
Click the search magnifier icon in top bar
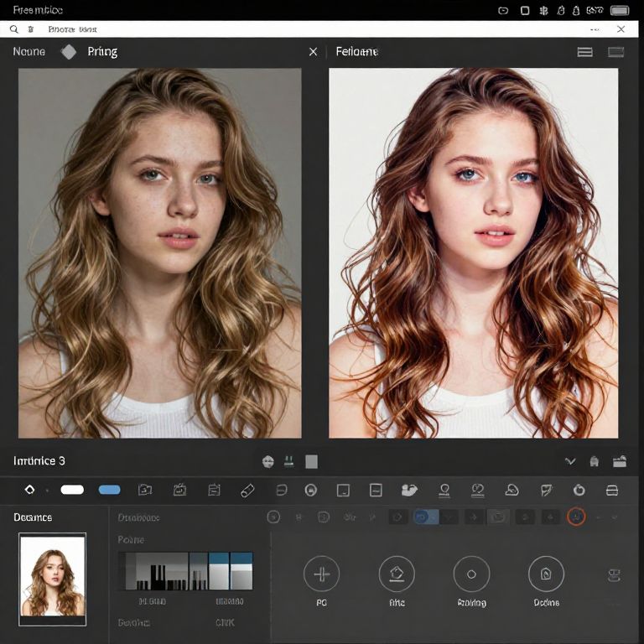(14, 29)
